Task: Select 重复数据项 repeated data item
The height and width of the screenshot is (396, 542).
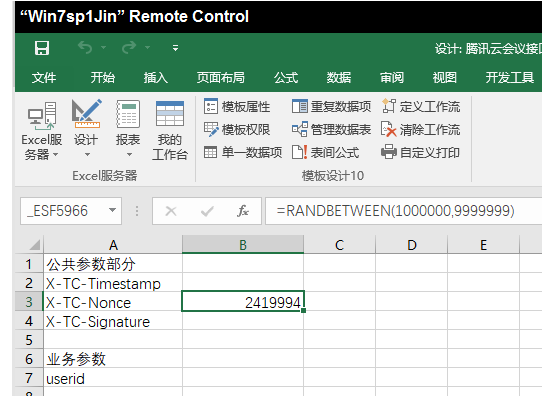Action: pos(331,106)
